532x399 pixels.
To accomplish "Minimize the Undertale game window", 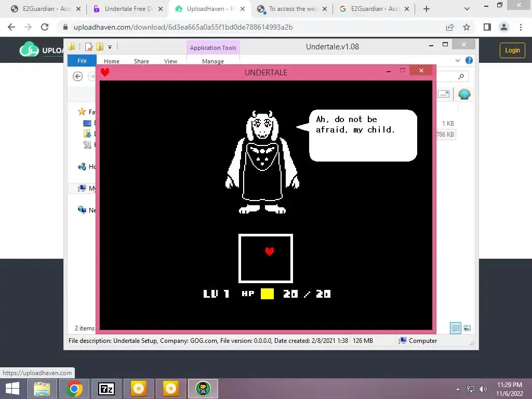I will (389, 71).
